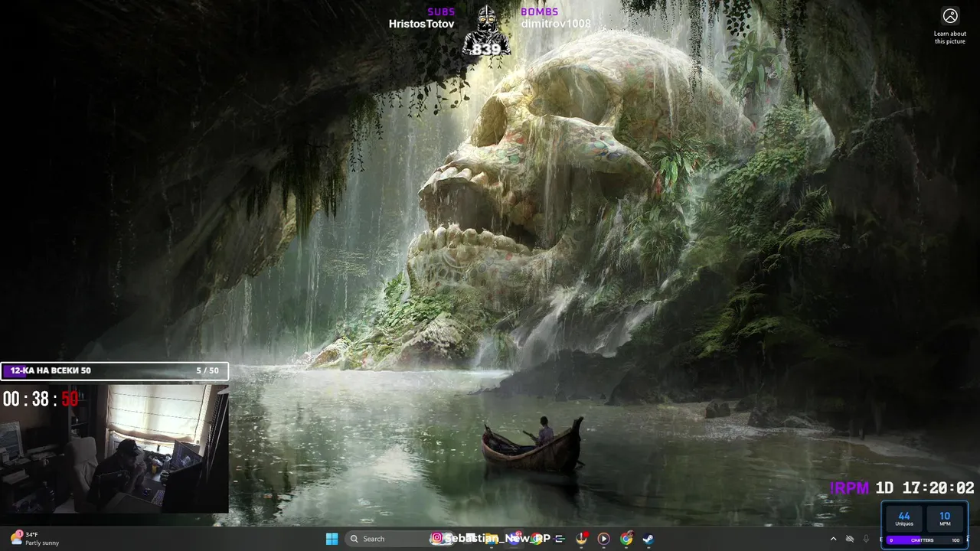The image size is (980, 551).
Task: Open the Learn about this picture icon
Action: [x=950, y=16]
